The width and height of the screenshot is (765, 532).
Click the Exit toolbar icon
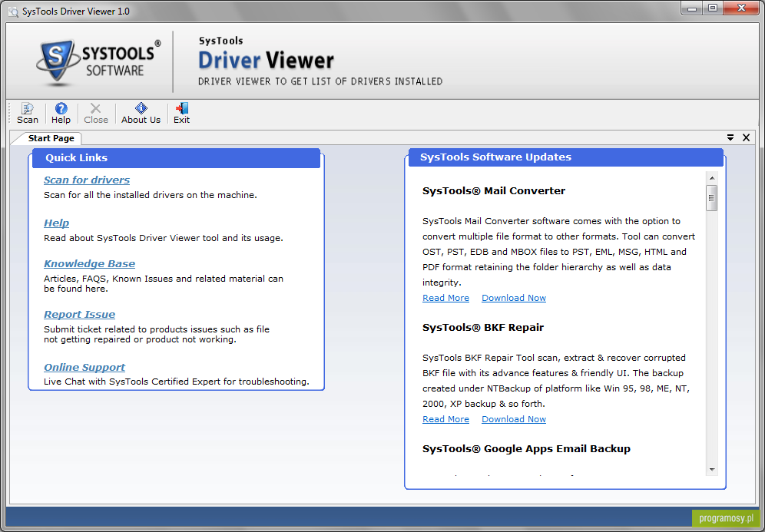click(x=181, y=113)
